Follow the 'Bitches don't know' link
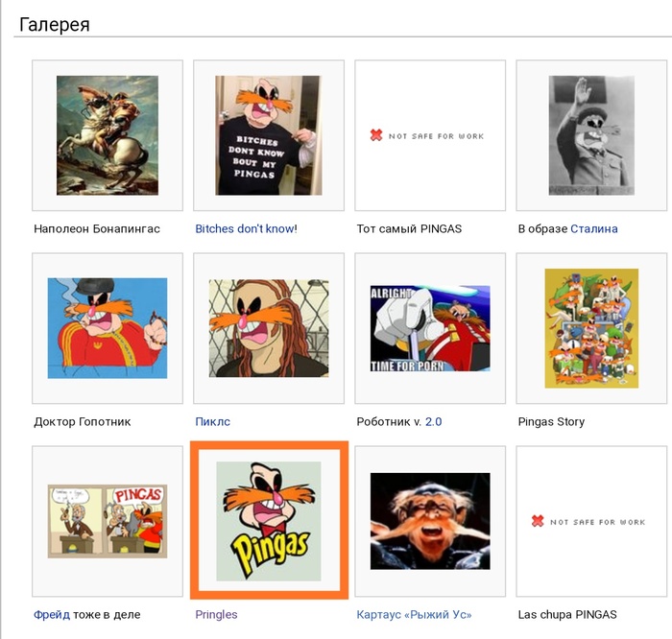The width and height of the screenshot is (672, 639). pyautogui.click(x=245, y=229)
